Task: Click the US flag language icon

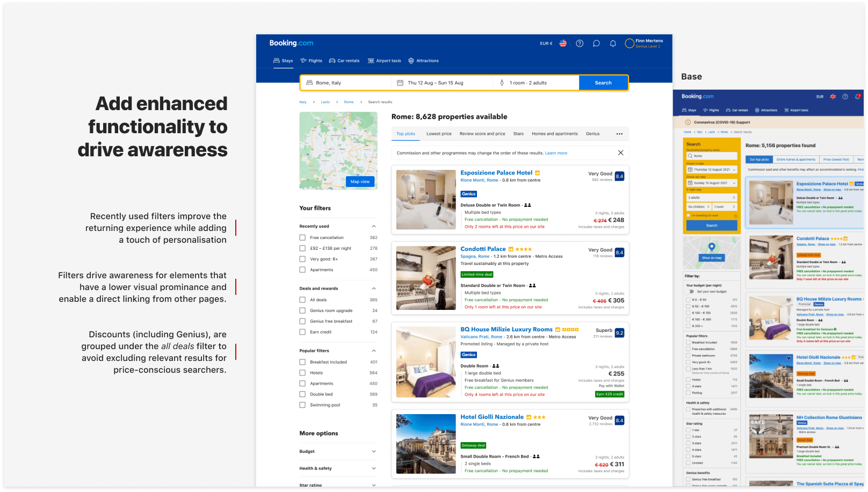Action: (x=563, y=44)
